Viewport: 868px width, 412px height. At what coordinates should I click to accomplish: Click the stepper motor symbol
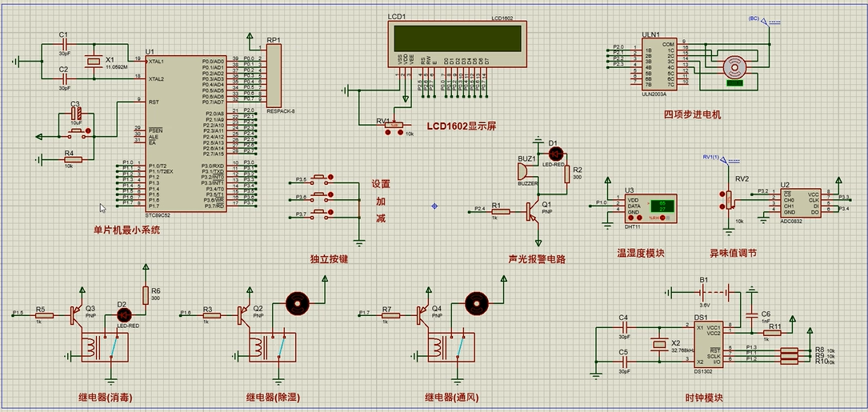[734, 67]
